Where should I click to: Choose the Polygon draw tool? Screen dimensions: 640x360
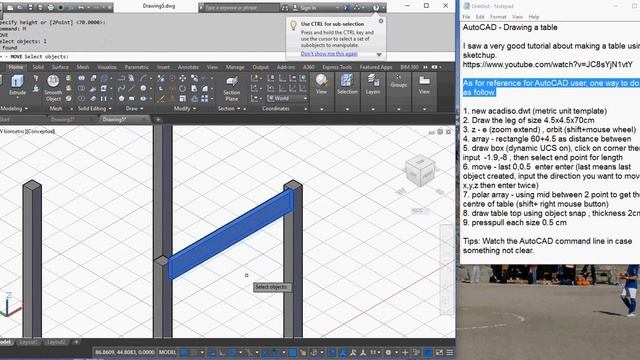[x=121, y=98]
